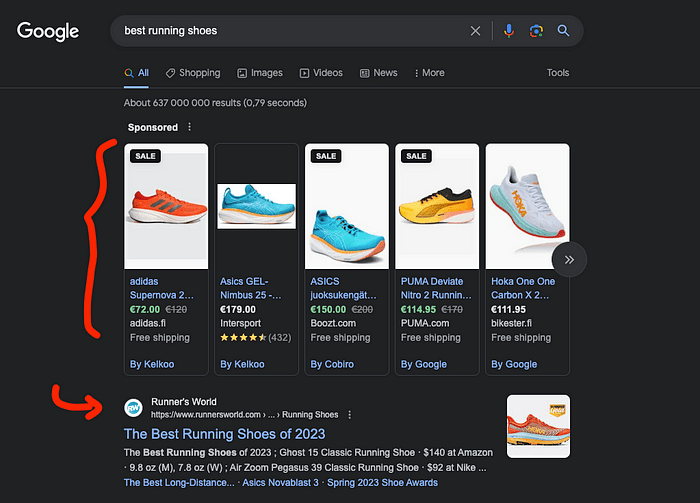Open the PUMA Deviate Nitro 2 Running link
This screenshot has width=700, height=503.
tap(436, 288)
